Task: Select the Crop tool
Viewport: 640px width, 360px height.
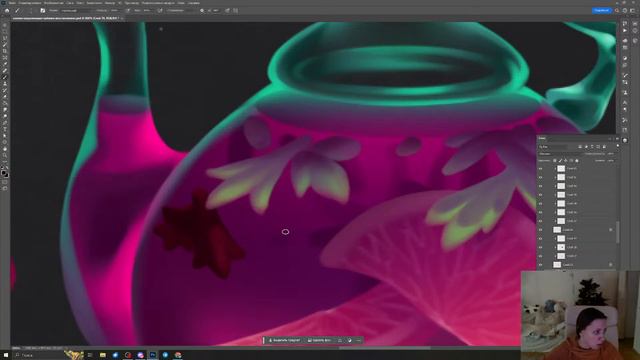Action: [x=5, y=51]
